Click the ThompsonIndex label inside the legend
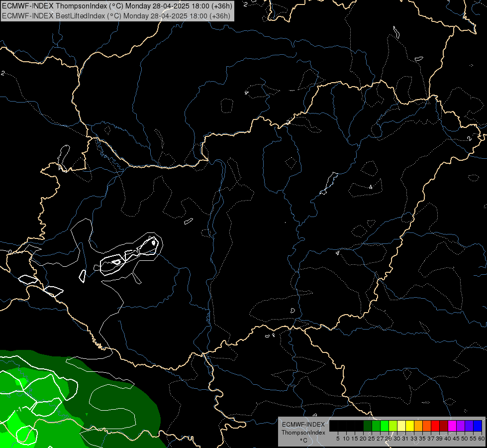Screen dimensions: 487x448 (303, 433)
